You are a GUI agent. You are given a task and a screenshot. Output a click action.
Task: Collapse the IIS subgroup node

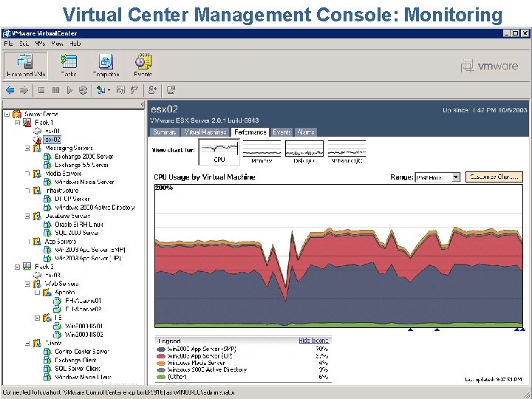point(38,318)
